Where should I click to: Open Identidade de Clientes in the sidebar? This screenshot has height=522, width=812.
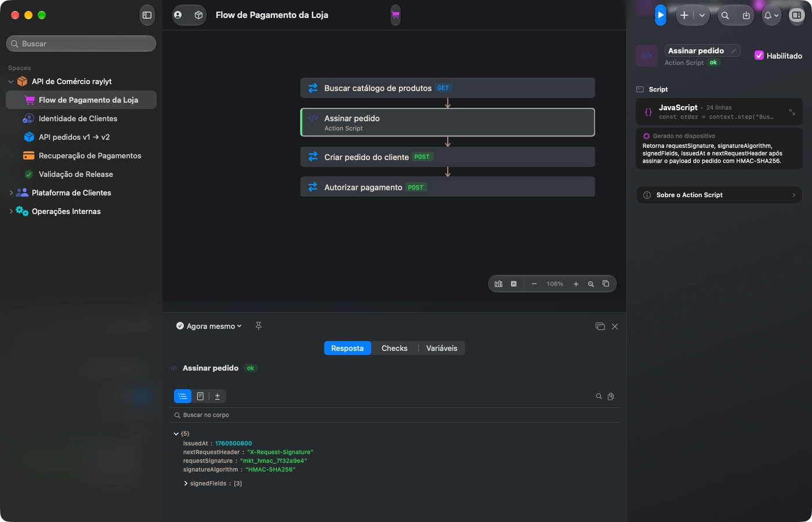tap(81, 118)
